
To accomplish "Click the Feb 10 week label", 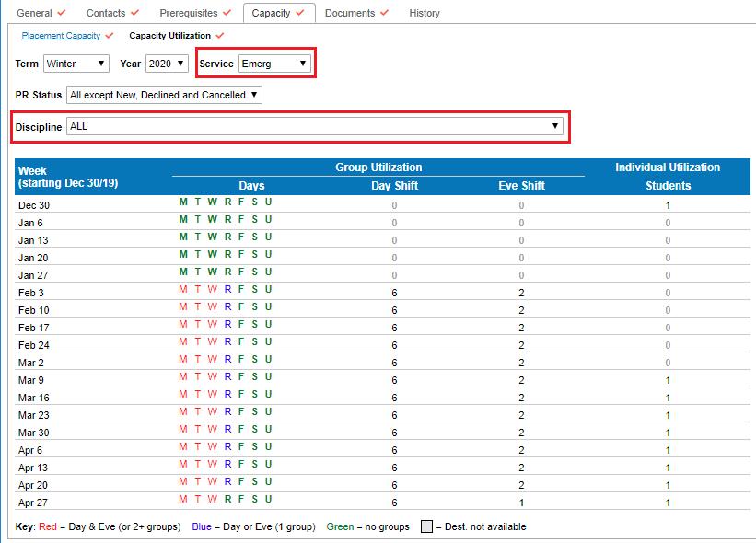I will tap(34, 310).
